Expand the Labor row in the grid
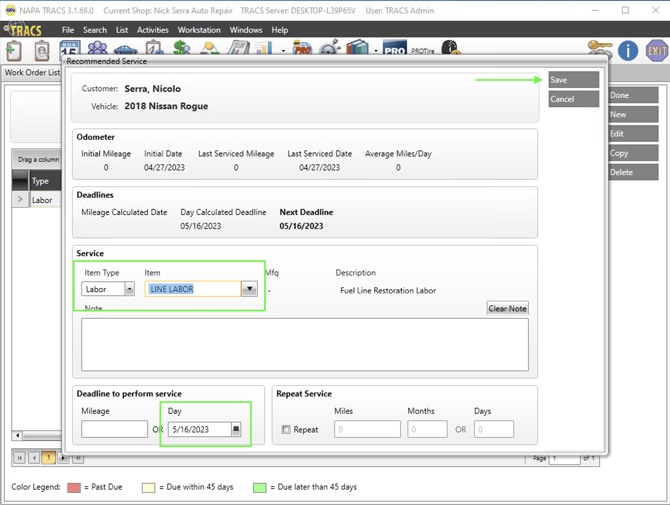The width and height of the screenshot is (670, 505). pos(20,200)
